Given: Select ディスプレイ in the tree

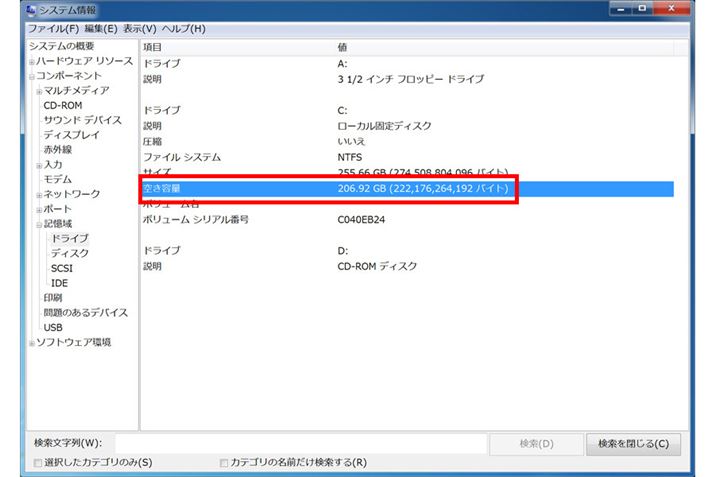Looking at the screenshot, I should [72, 135].
